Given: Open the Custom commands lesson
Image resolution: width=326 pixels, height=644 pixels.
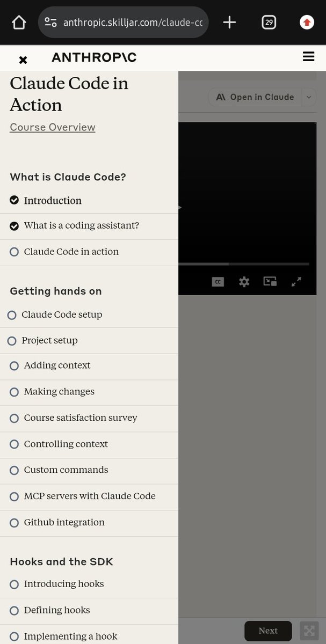Looking at the screenshot, I should [x=89, y=471].
